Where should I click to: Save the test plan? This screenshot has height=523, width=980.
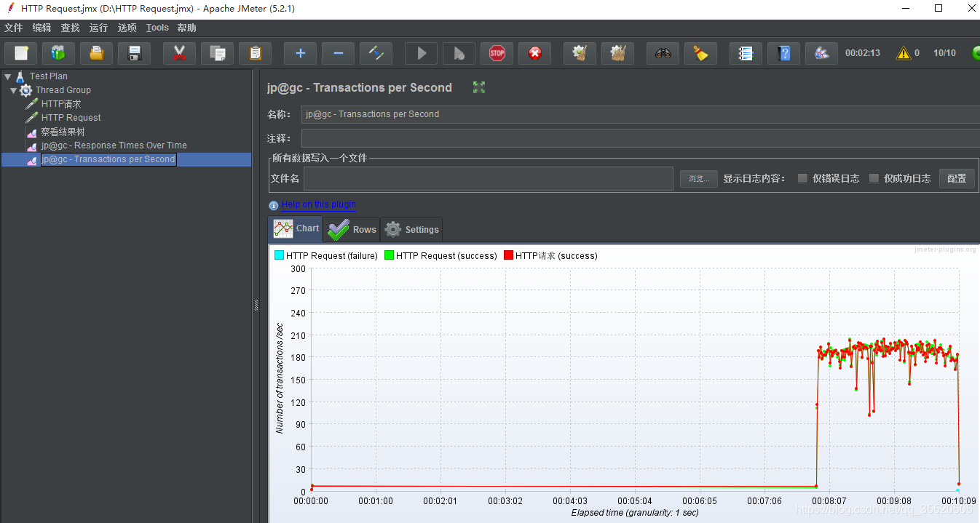coord(134,53)
